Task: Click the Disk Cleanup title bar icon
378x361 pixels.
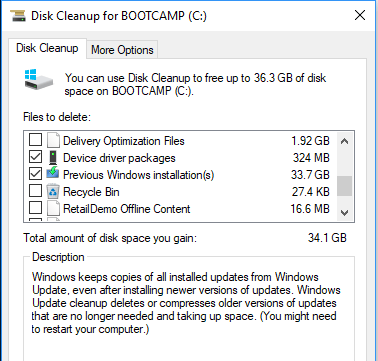Action: [18, 16]
